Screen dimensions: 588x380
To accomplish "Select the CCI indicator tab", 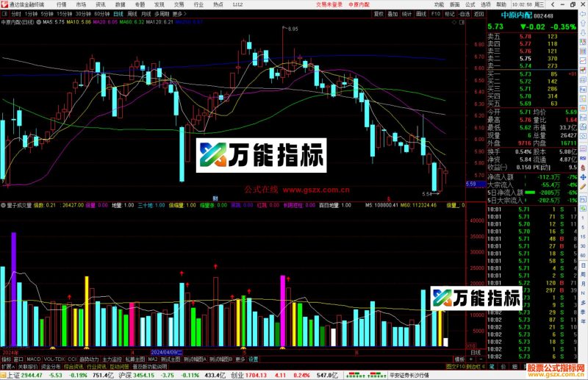I will pyautogui.click(x=72, y=359).
